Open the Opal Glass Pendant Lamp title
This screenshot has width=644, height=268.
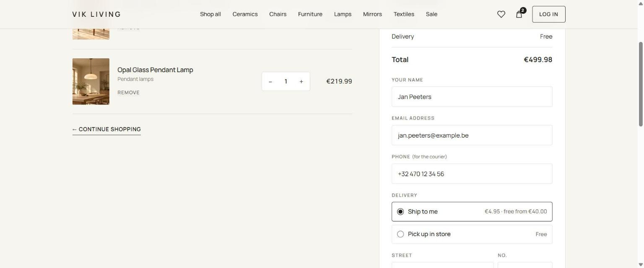pyautogui.click(x=155, y=70)
